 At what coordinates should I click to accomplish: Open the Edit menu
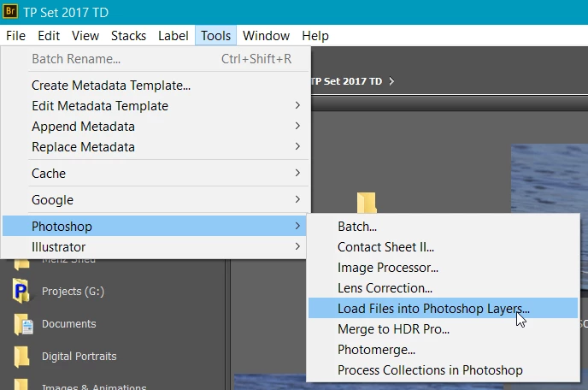(x=49, y=36)
